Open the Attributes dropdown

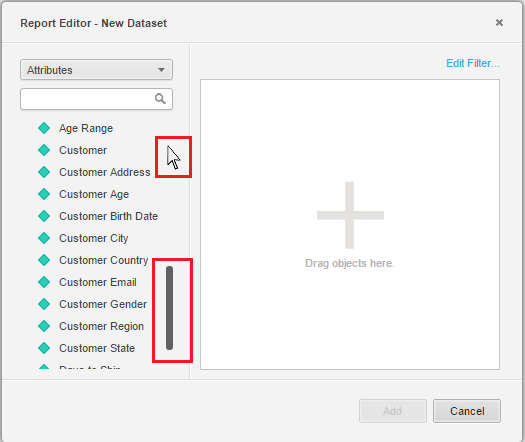(96, 70)
